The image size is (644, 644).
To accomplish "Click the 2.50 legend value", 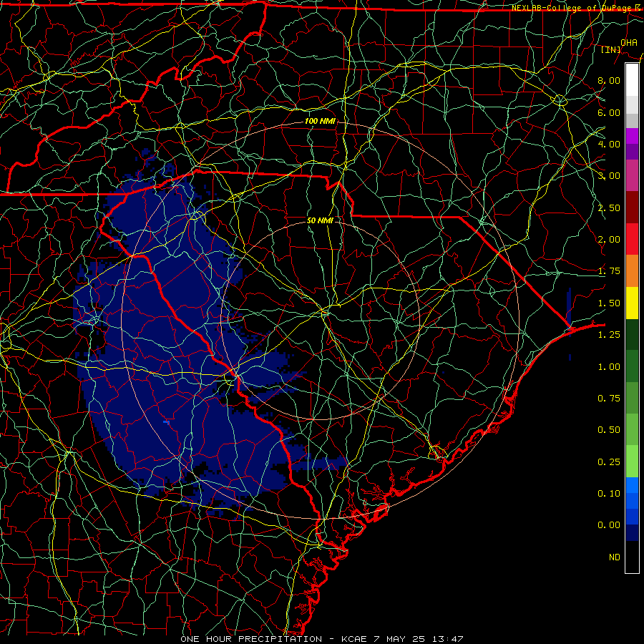I will coord(609,208).
